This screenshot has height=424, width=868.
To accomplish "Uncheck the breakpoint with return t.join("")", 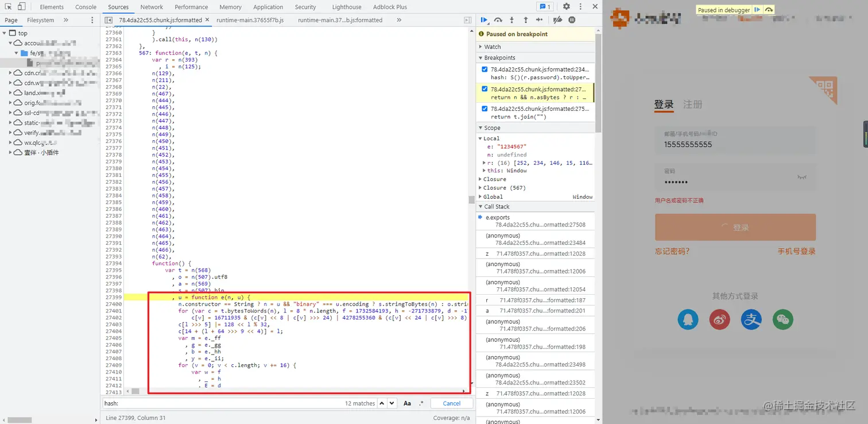I will [x=485, y=109].
